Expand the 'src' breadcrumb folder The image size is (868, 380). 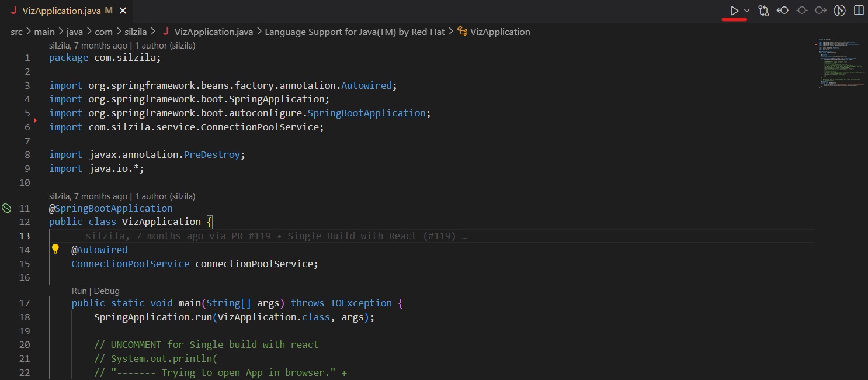point(16,32)
